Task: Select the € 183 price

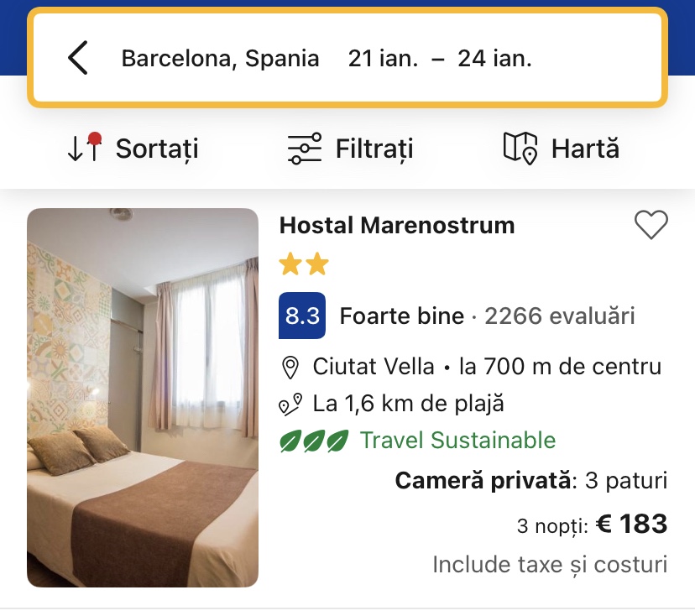Action: [631, 525]
